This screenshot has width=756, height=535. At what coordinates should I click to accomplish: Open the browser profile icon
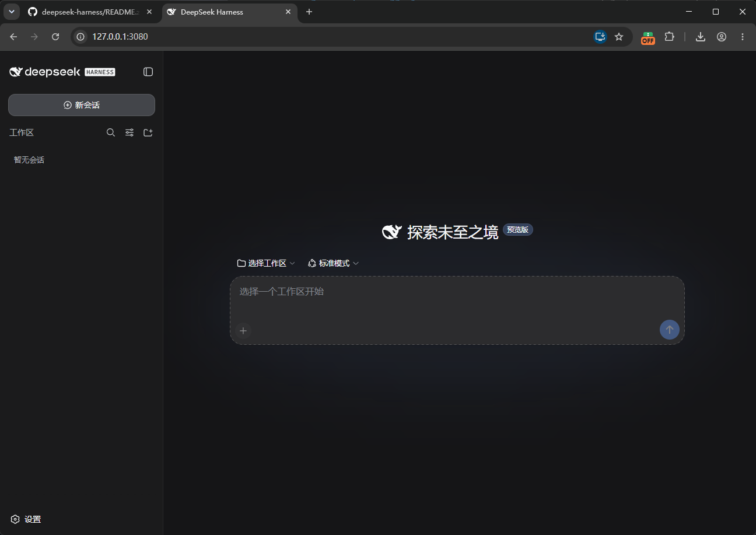pyautogui.click(x=722, y=37)
